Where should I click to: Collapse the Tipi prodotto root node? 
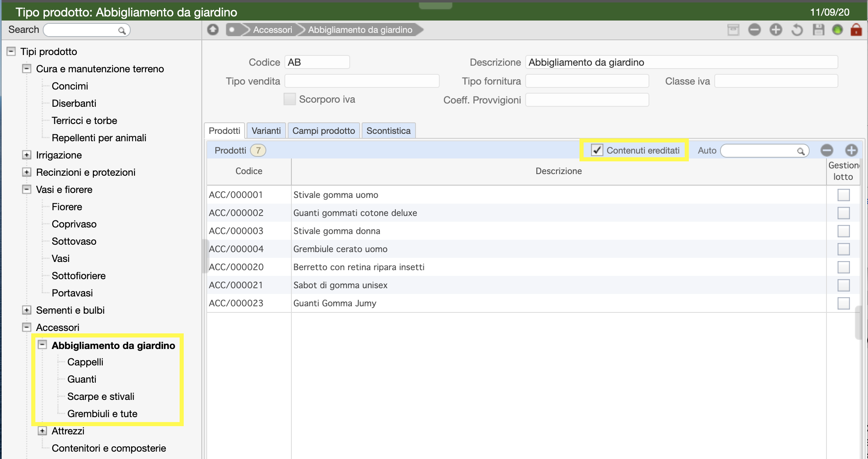(11, 51)
